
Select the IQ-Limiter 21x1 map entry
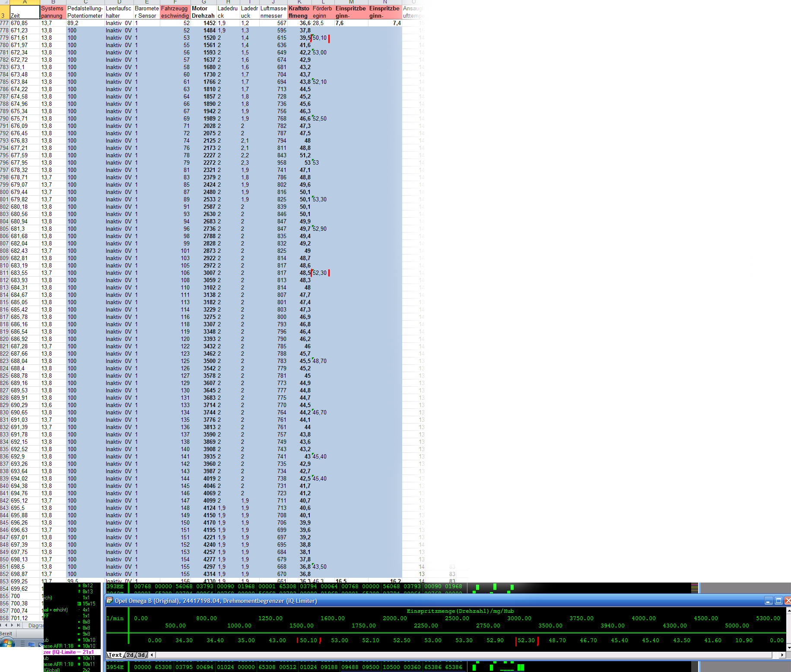(x=72, y=652)
